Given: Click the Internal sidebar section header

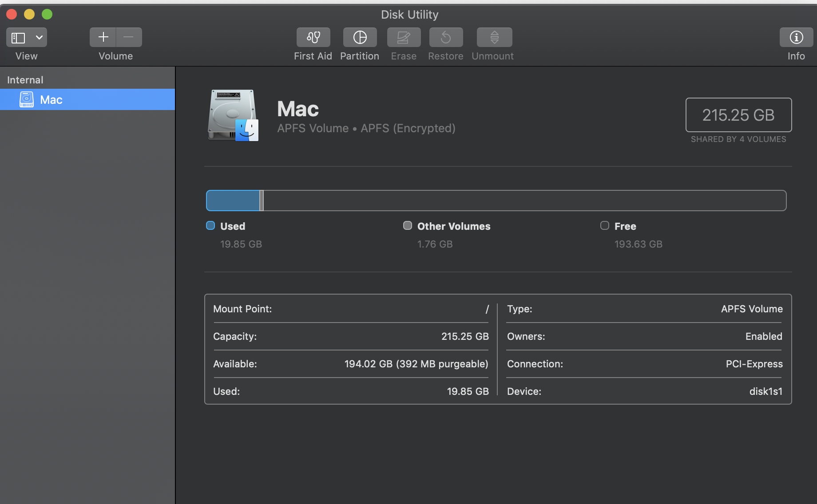Looking at the screenshot, I should coord(25,80).
